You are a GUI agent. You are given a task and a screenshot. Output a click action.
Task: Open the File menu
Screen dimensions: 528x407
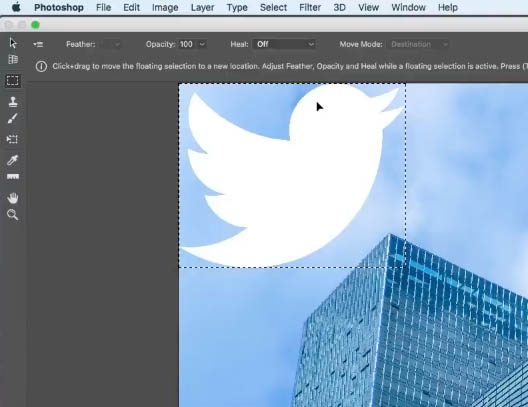[x=103, y=7]
